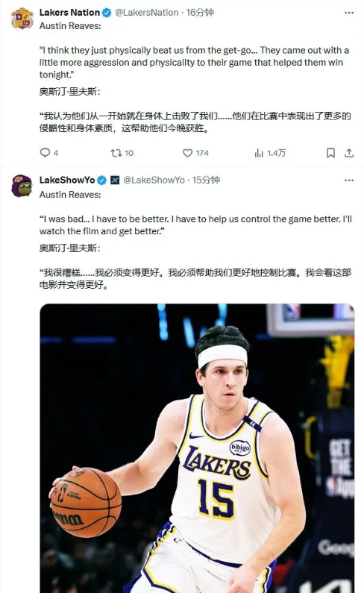Open the @LakersNation handle link
Viewport: 364px width, 593px height.
[146, 13]
